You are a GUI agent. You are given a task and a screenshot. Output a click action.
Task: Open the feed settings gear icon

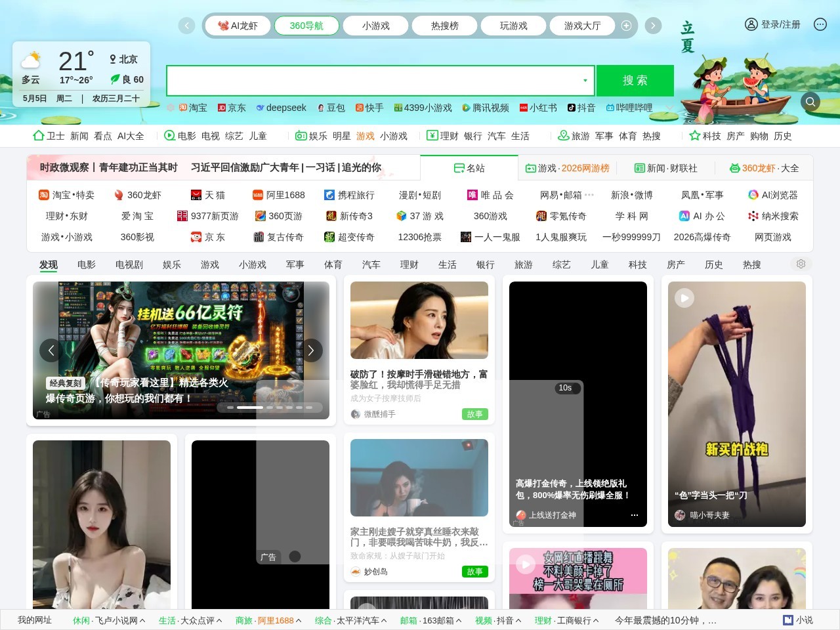[x=801, y=264]
